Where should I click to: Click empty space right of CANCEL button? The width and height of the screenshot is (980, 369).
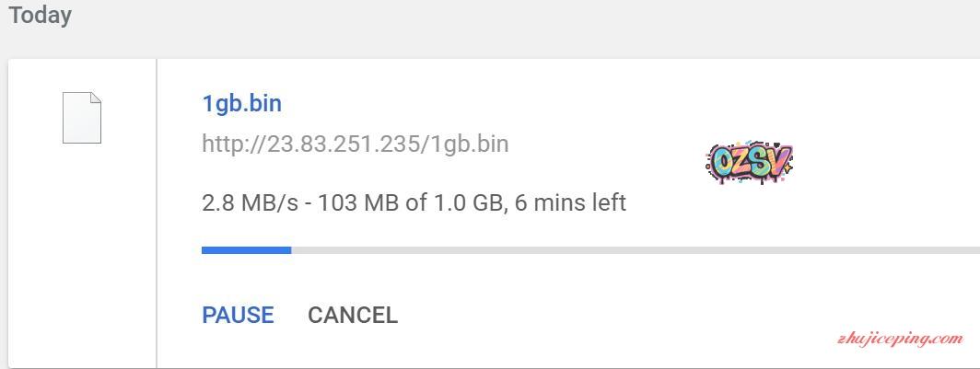point(599,315)
